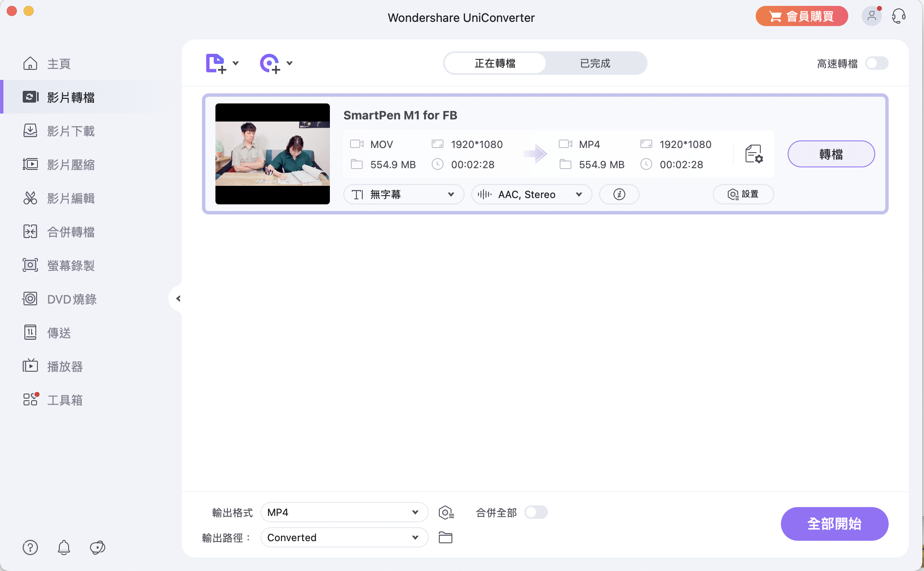Click the 轉檔 button for SmartPen video
The width and height of the screenshot is (924, 571).
831,154
